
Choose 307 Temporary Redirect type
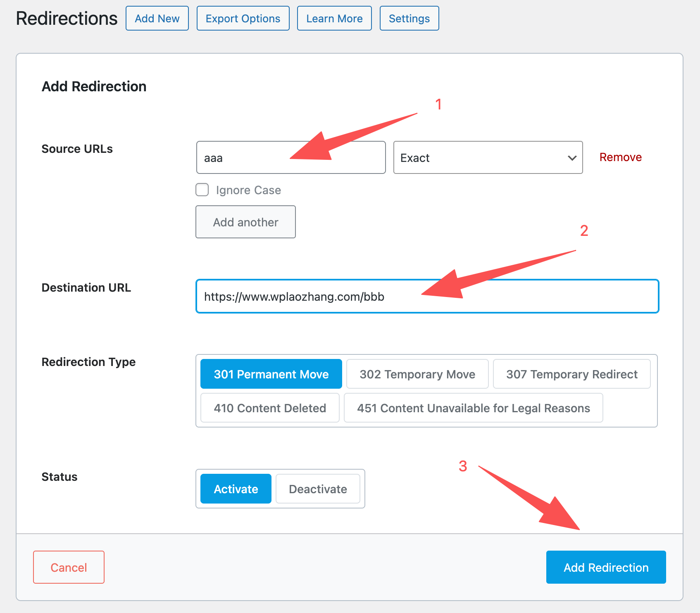(x=571, y=374)
